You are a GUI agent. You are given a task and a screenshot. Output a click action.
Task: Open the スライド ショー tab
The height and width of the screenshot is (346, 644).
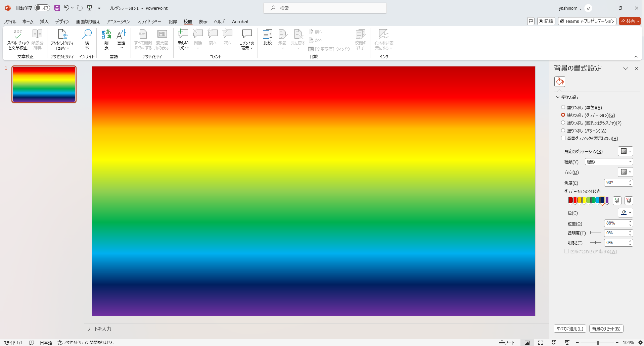pyautogui.click(x=149, y=21)
